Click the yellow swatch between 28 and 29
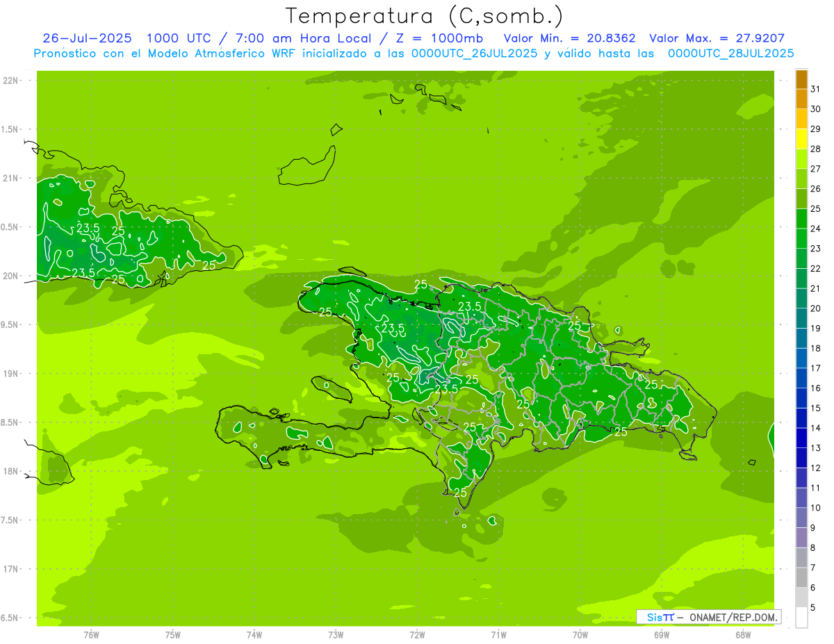 point(801,139)
